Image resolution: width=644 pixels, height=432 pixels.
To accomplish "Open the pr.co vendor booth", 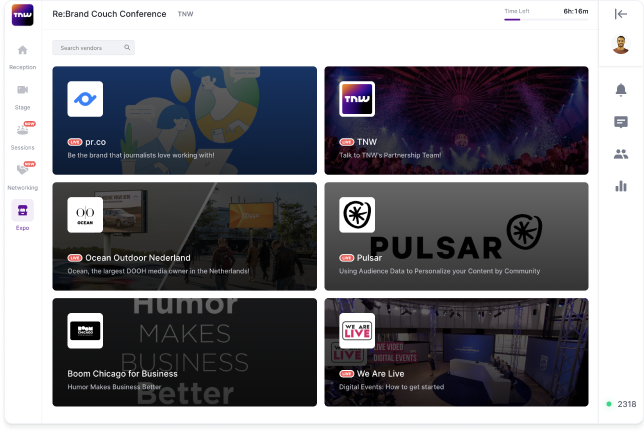I will pyautogui.click(x=184, y=120).
